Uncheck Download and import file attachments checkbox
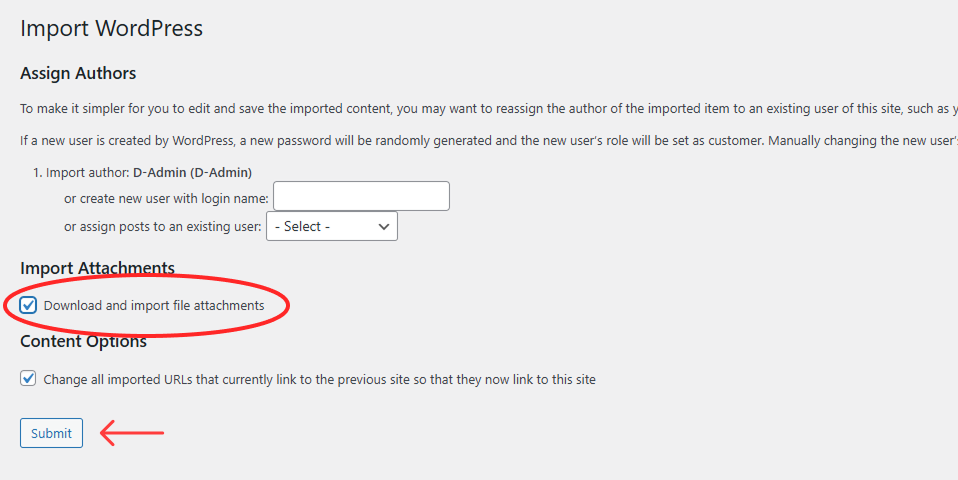The image size is (958, 480). point(28,305)
